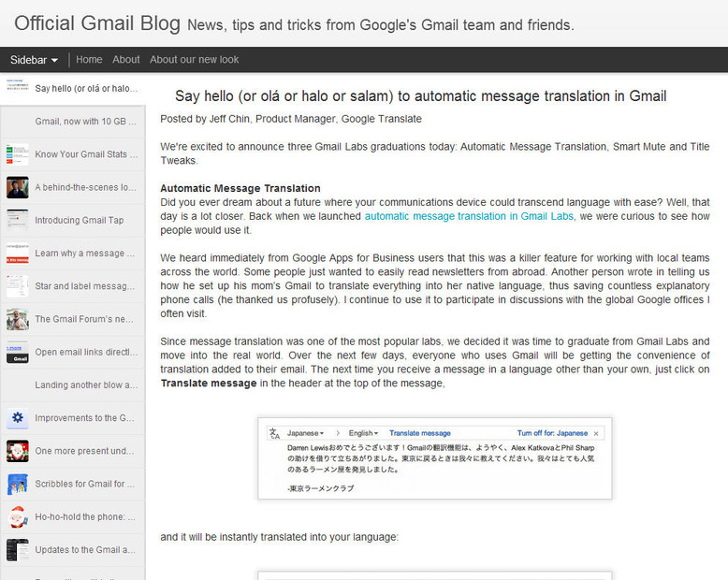Click the Santa face icon for Ho-ho-hold the phone
Viewport: 728px width, 580px height.
18,517
